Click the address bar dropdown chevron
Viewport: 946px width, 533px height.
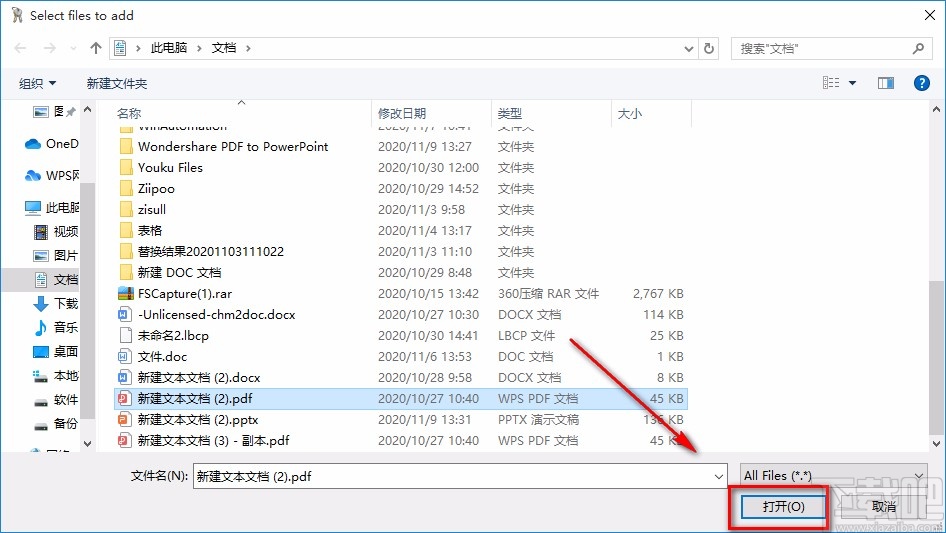coord(688,49)
